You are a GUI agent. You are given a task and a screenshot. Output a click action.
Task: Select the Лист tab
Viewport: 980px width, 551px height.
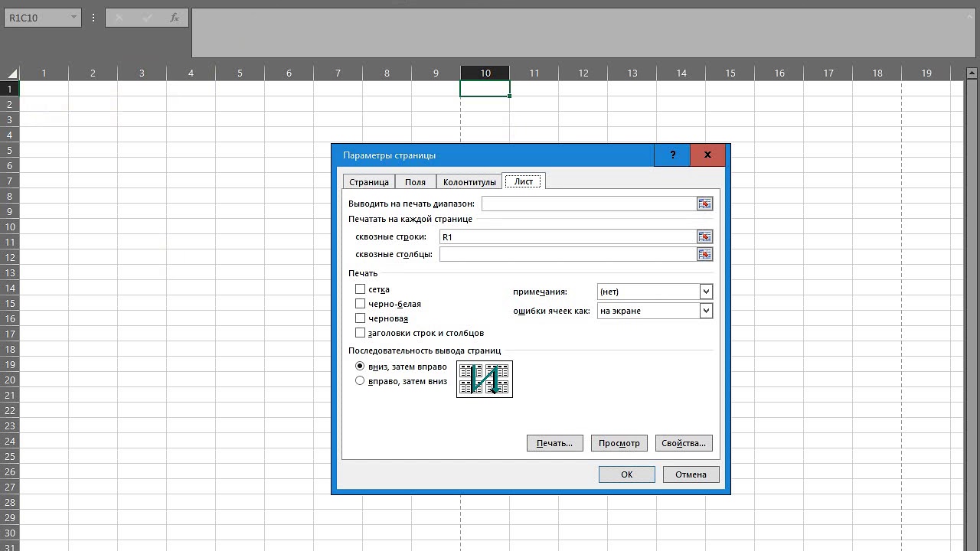pos(524,181)
